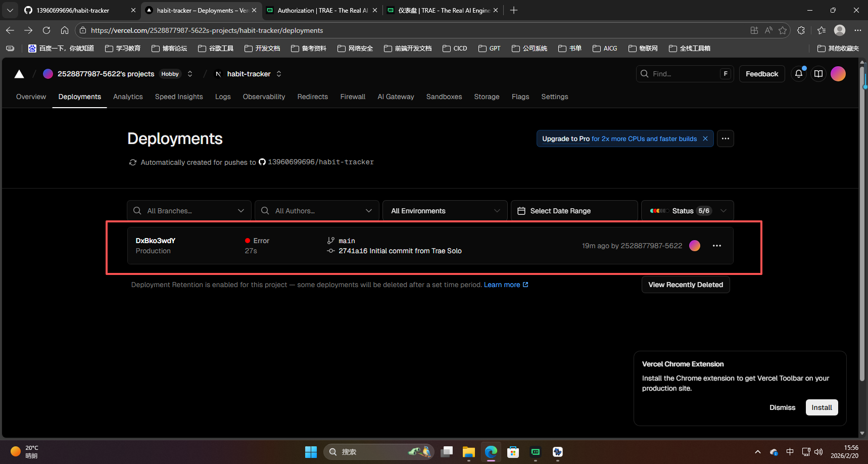Click the Upgrade to Pro link
The width and height of the screenshot is (868, 464).
[566, 138]
